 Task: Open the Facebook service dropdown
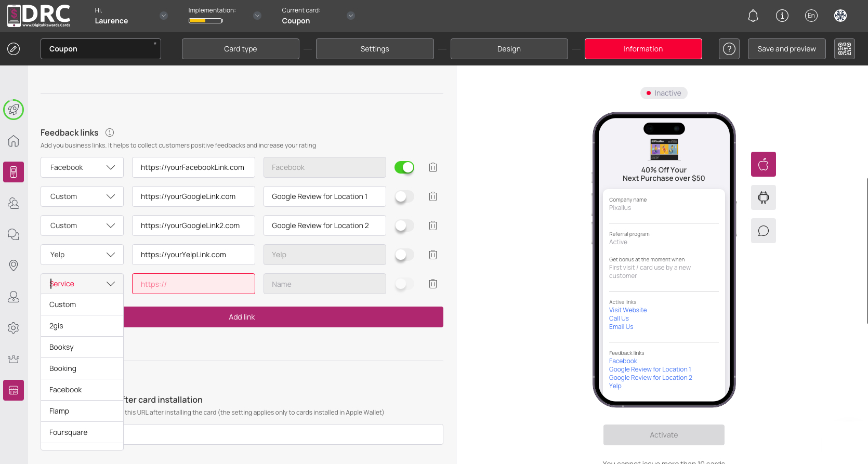tap(82, 167)
